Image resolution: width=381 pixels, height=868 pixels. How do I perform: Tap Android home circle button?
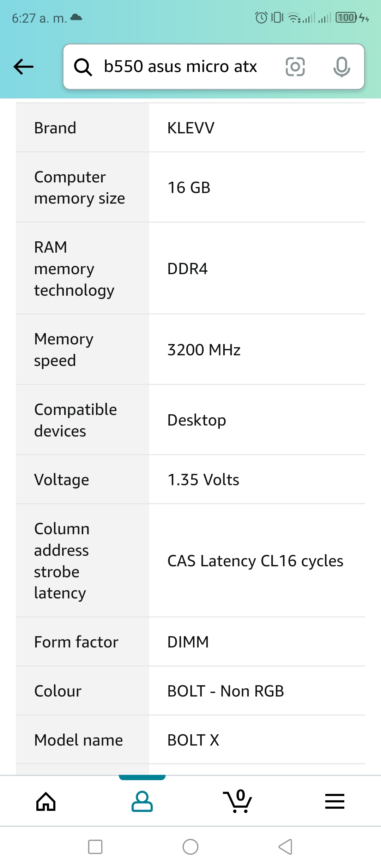coord(190,847)
